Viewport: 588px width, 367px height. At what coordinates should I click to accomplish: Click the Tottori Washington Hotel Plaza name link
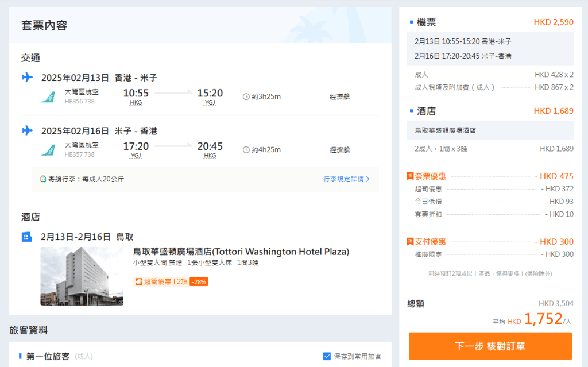click(241, 252)
